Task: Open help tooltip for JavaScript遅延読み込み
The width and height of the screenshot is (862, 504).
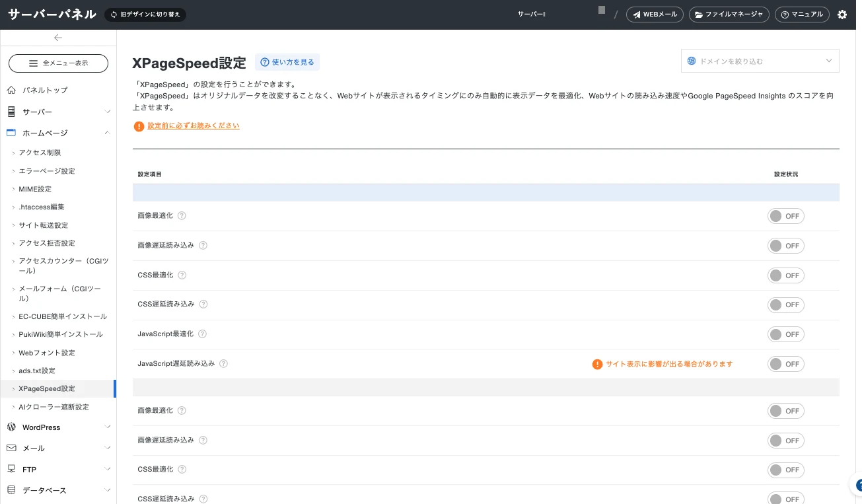Action: coord(223,364)
